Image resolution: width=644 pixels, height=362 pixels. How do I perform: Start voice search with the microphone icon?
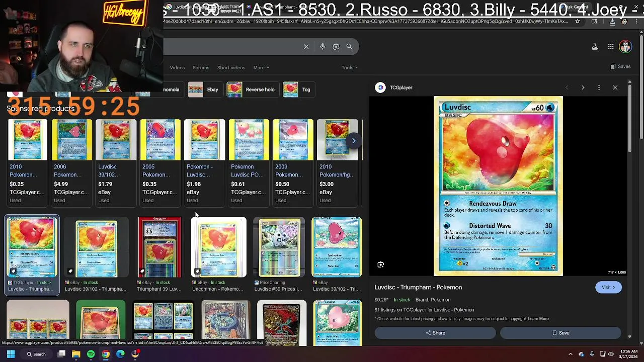point(323,46)
